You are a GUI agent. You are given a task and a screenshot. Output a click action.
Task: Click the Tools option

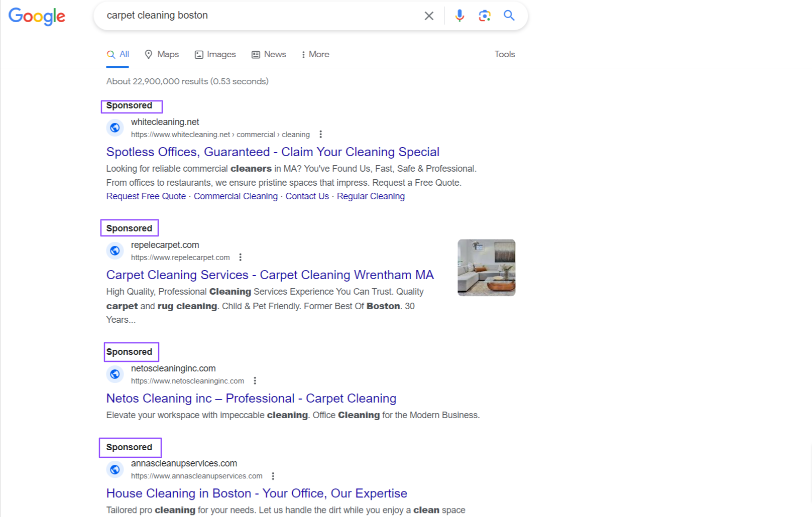(x=504, y=54)
